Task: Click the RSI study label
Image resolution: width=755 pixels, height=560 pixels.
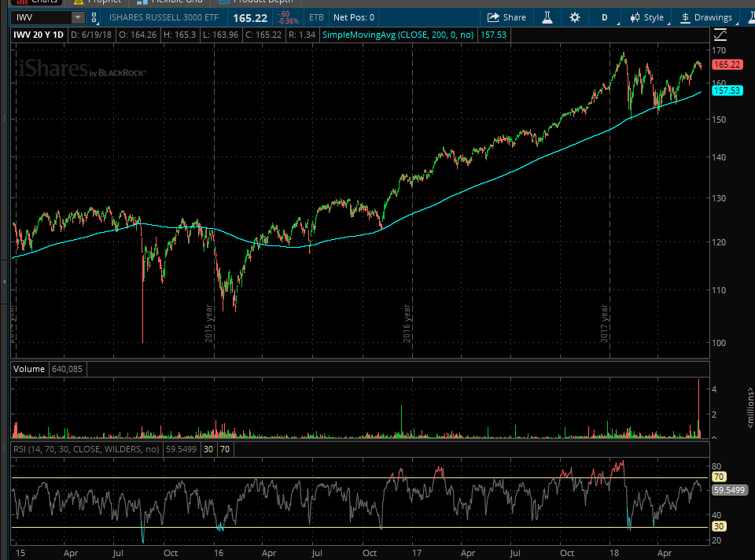Action: point(86,449)
